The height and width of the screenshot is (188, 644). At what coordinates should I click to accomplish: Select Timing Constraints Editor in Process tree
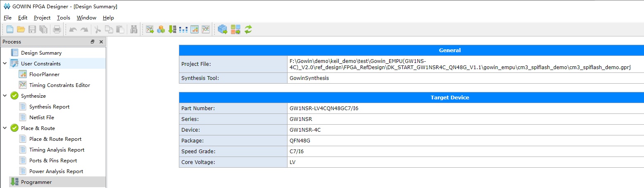59,85
